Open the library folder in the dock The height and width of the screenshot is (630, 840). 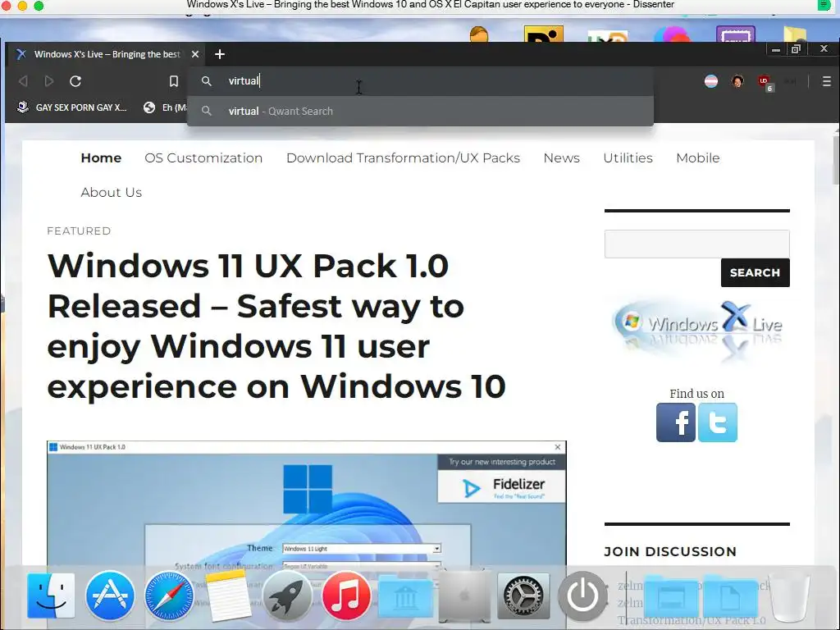(405, 597)
